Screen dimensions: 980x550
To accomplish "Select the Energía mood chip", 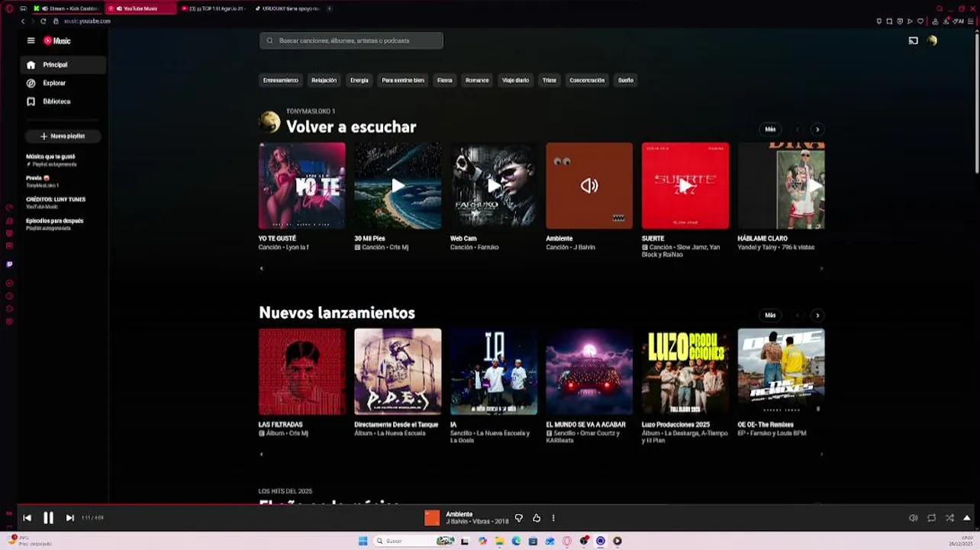I will click(359, 80).
